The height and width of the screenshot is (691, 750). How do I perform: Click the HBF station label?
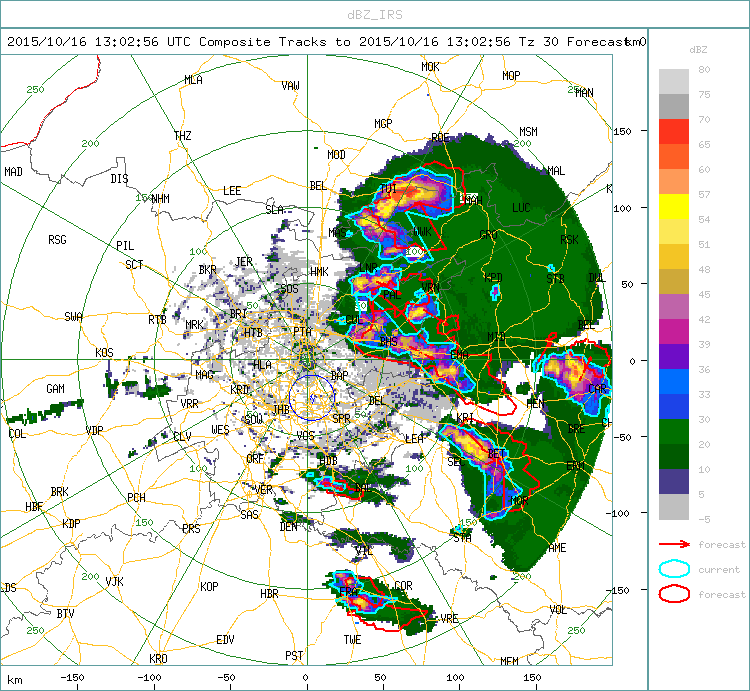click(x=34, y=507)
